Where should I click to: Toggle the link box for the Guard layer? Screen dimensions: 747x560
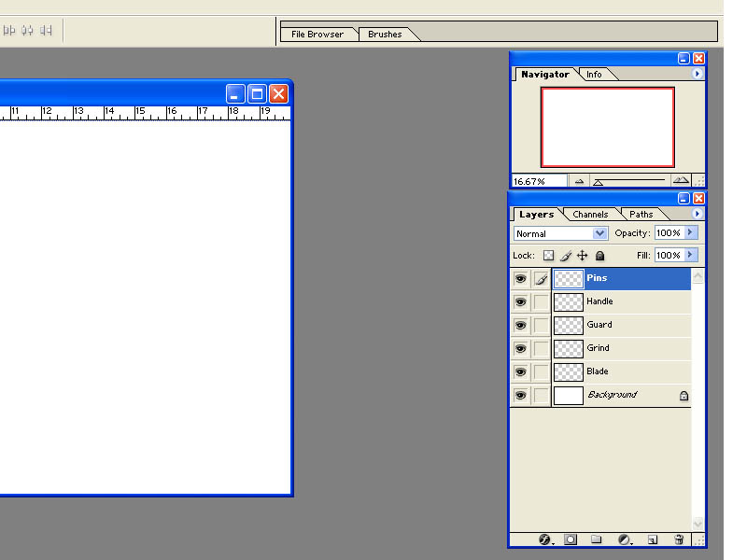point(541,325)
